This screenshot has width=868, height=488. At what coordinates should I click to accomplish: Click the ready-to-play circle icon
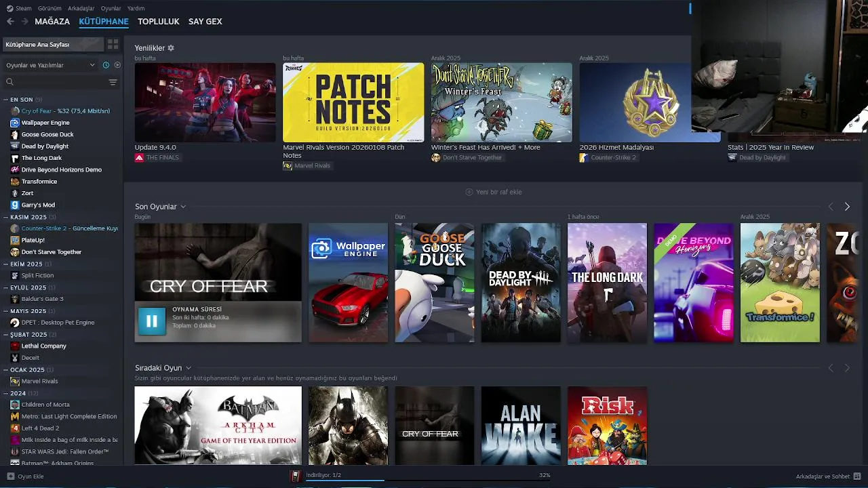(117, 65)
